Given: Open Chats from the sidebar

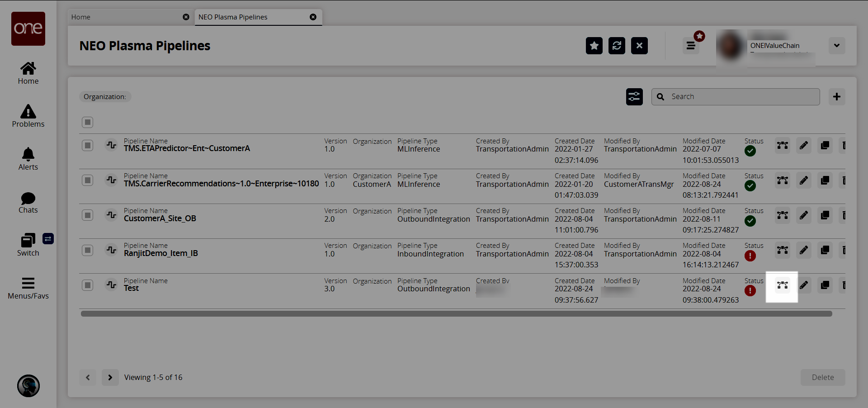Looking at the screenshot, I should 28,203.
